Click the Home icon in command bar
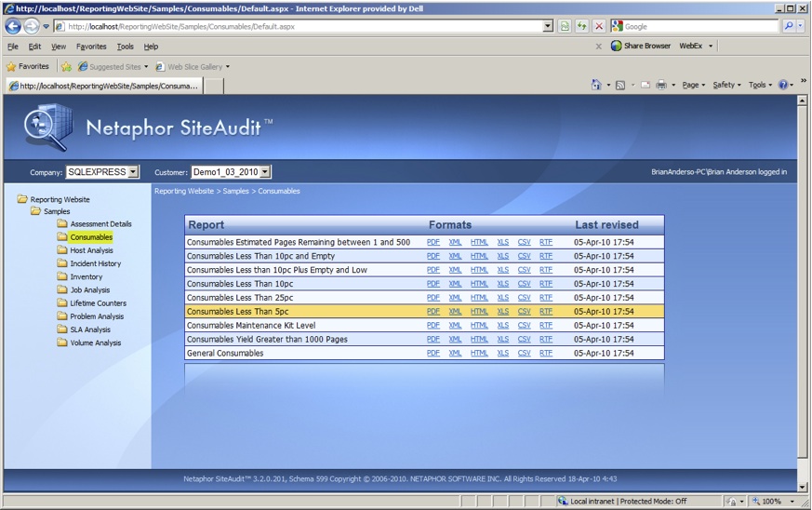Screen dimensions: 812x510 (596, 85)
